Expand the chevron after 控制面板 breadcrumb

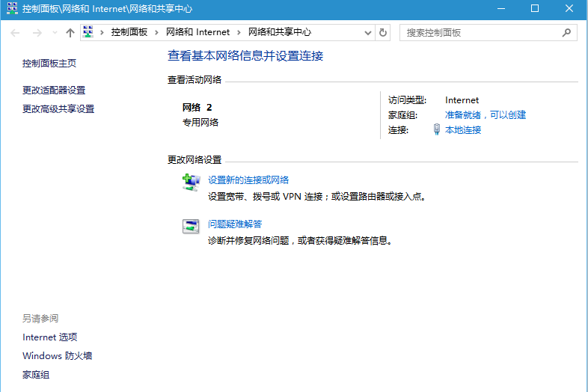click(157, 32)
